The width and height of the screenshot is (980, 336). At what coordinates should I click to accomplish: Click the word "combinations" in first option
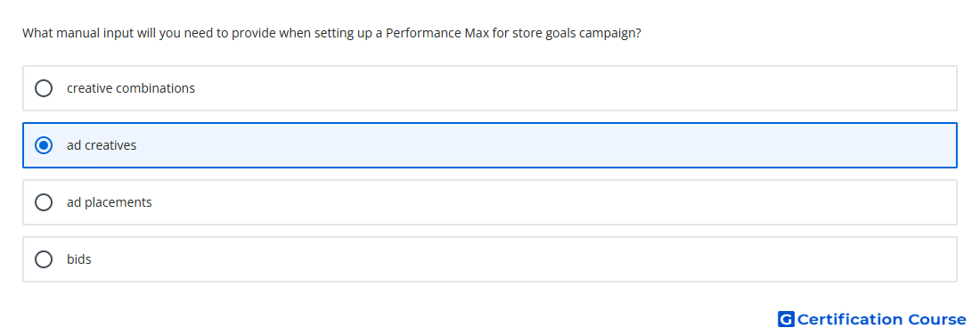coord(155,88)
